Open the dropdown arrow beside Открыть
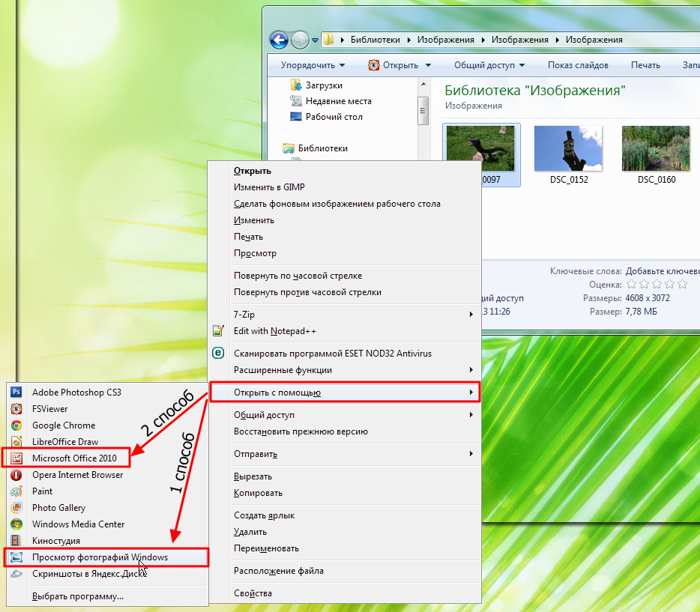 click(428, 65)
